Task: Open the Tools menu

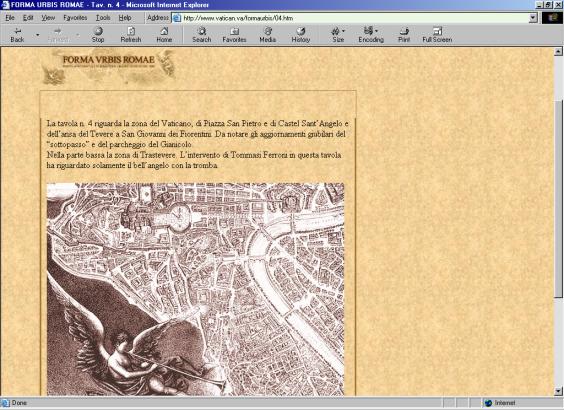Action: (103, 18)
